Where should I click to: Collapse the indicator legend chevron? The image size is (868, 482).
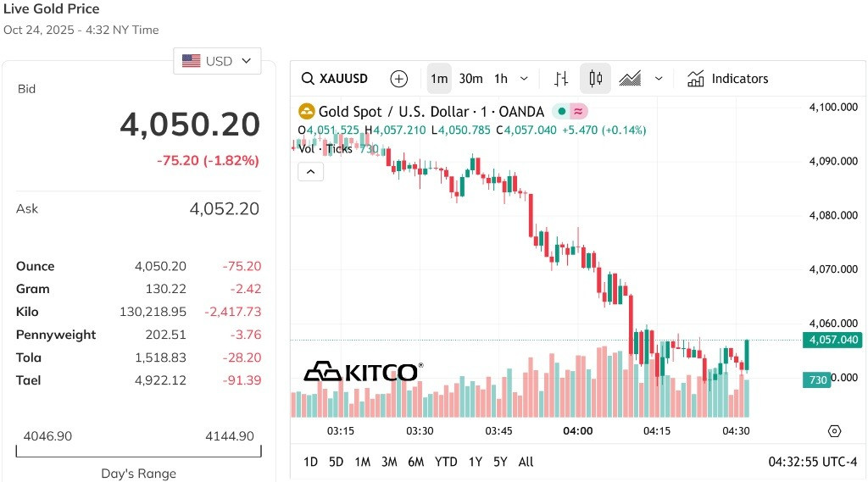[310, 172]
